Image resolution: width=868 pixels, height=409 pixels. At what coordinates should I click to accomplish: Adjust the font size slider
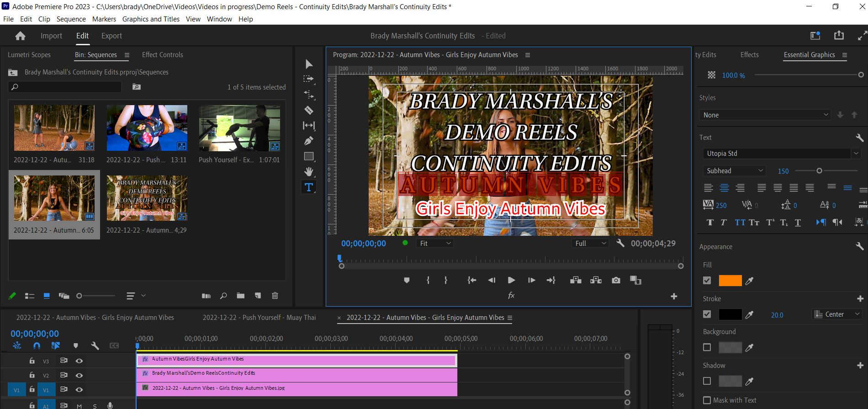point(819,171)
